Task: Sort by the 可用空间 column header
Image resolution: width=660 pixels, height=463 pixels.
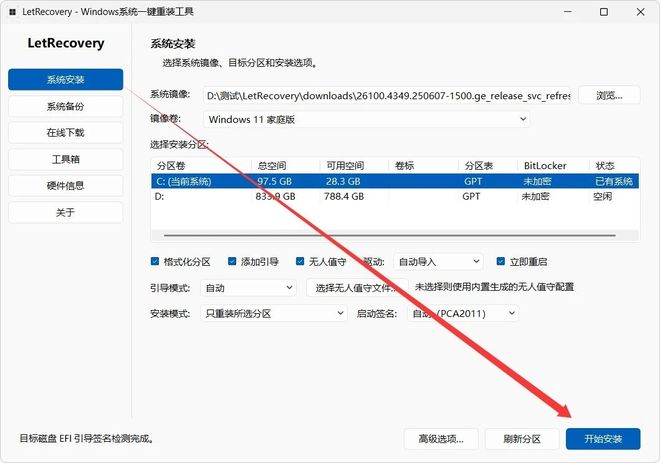Action: coord(354,165)
